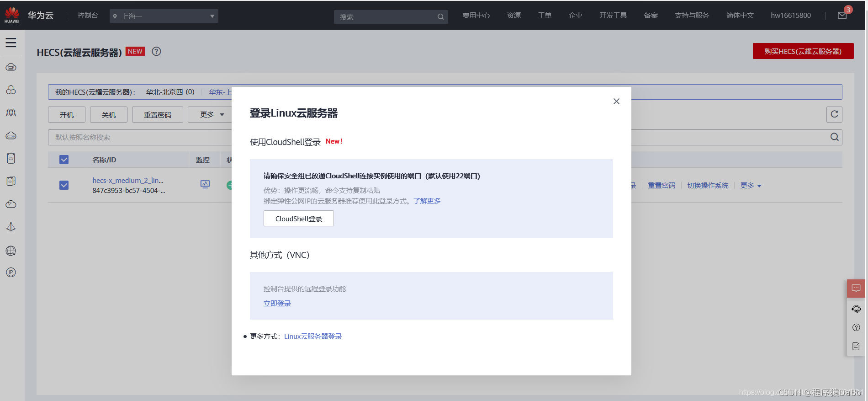The height and width of the screenshot is (401, 868).
Task: Expand the 更多 toolbar dropdown
Action: tap(212, 114)
